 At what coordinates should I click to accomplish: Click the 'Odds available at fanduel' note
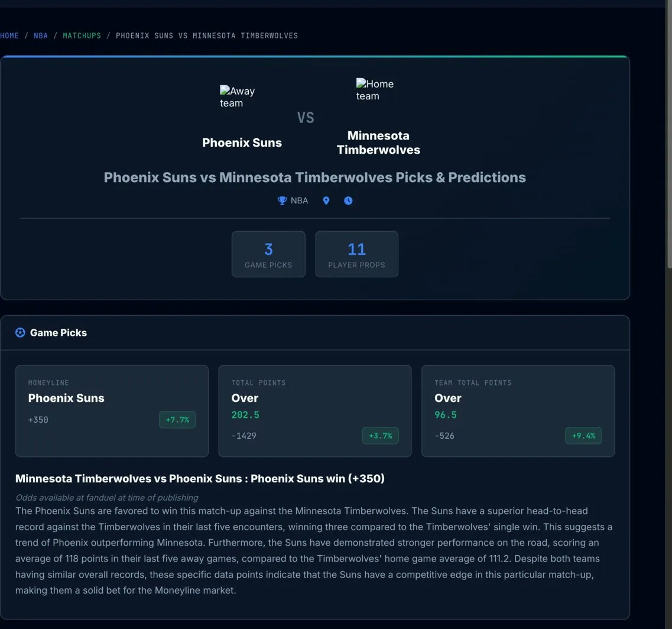point(107,498)
